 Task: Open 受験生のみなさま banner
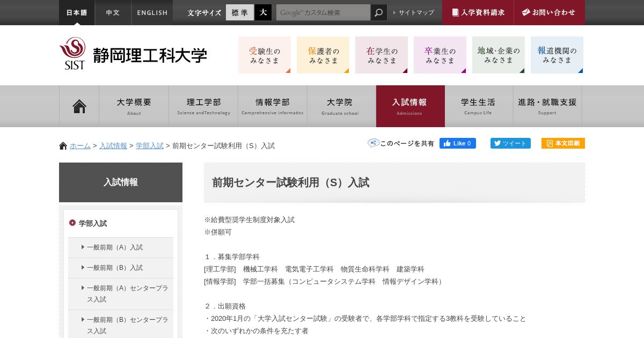[x=265, y=55]
